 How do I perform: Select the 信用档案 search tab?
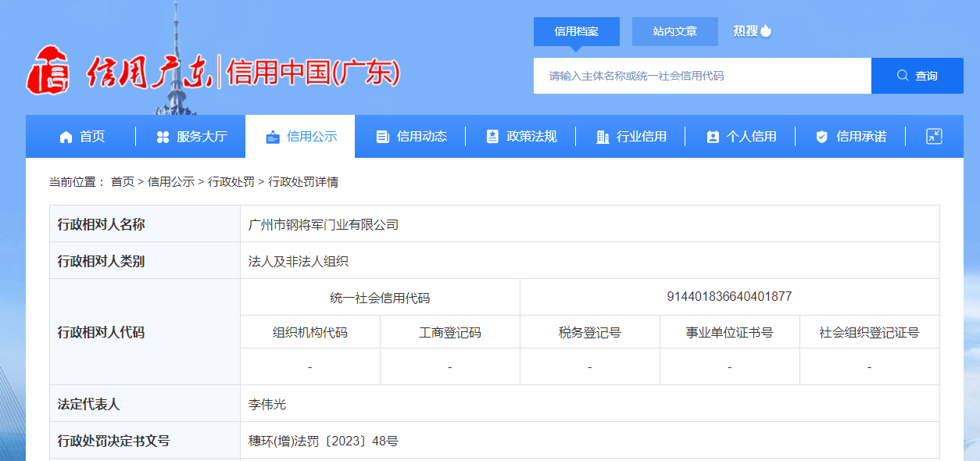(577, 31)
